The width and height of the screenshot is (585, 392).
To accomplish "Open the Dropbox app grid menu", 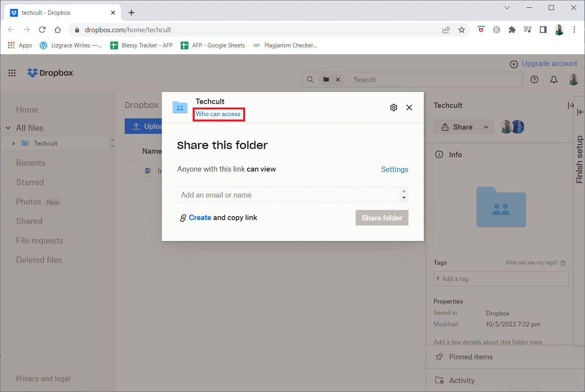I will pos(12,73).
